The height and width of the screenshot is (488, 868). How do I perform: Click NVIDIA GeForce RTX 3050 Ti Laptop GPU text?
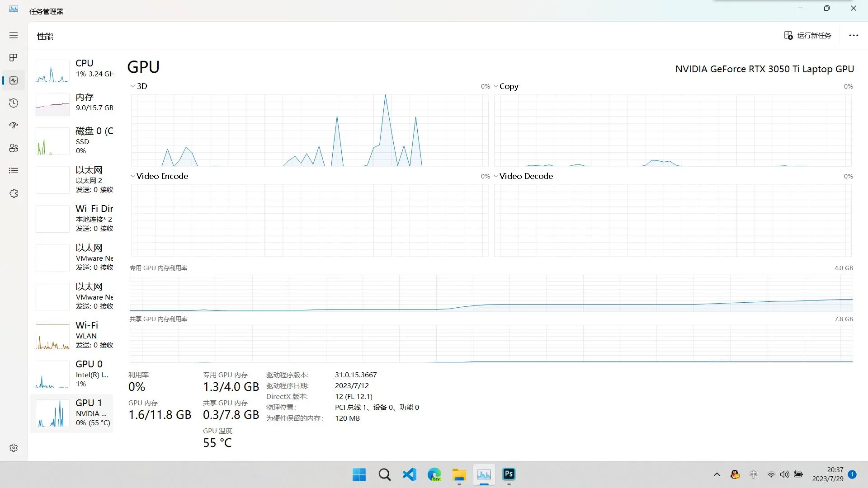click(x=764, y=69)
